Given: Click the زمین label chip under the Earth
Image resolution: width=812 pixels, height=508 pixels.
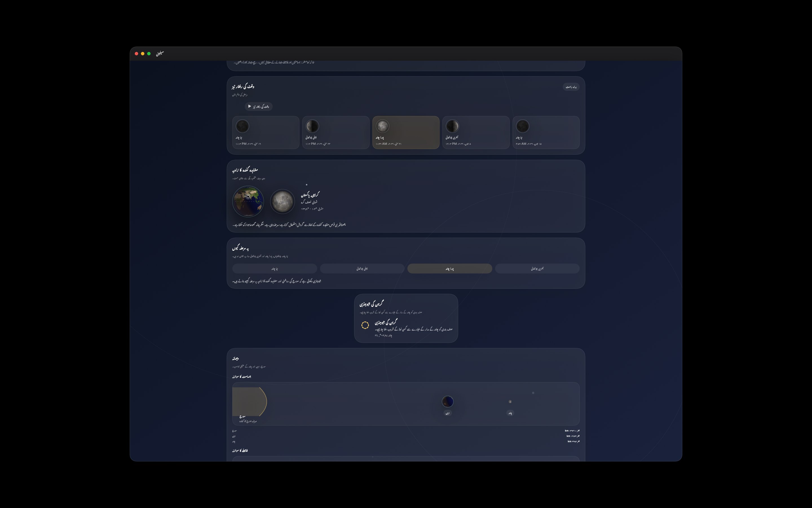Looking at the screenshot, I should (448, 413).
